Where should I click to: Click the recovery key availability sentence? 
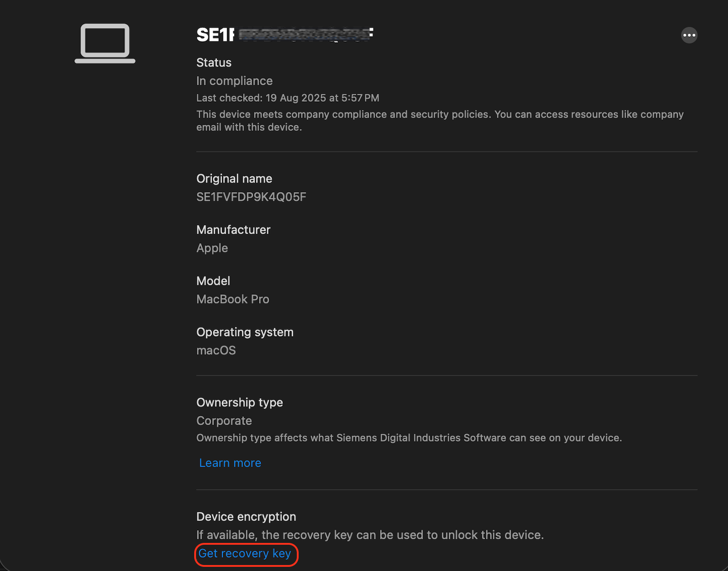tap(370, 535)
